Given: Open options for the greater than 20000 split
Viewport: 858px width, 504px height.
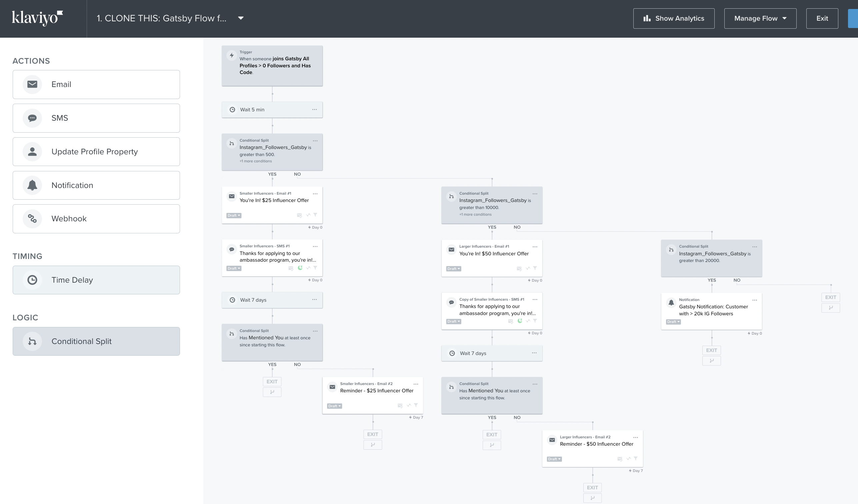Looking at the screenshot, I should (754, 247).
